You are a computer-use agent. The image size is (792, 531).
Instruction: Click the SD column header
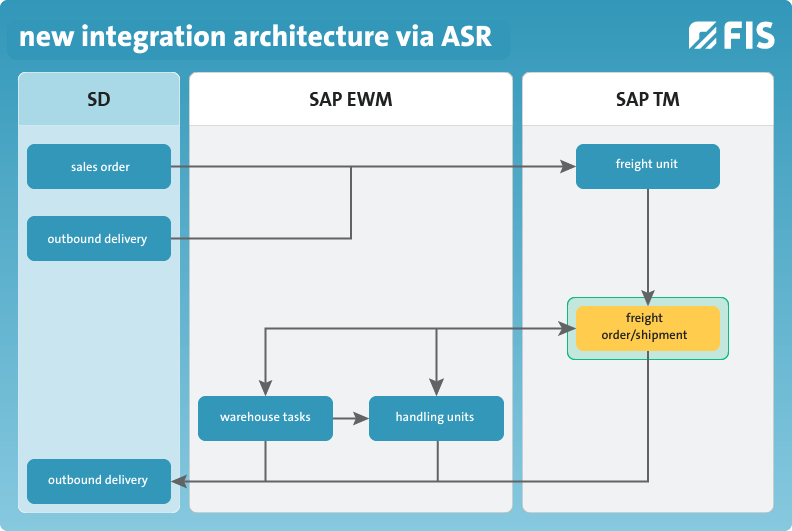99,99
